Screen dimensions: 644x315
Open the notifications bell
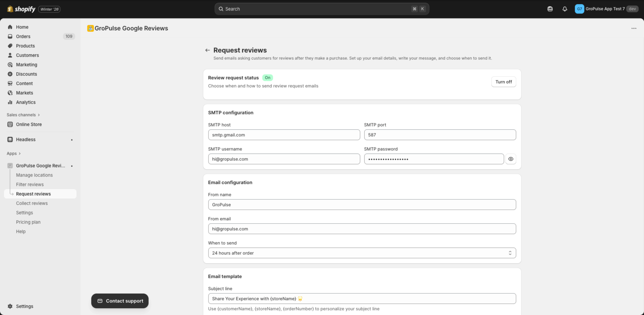pos(565,9)
